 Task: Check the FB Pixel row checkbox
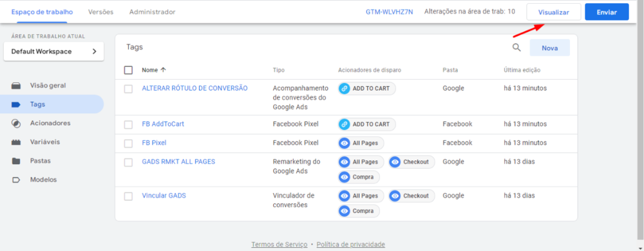coord(129,143)
